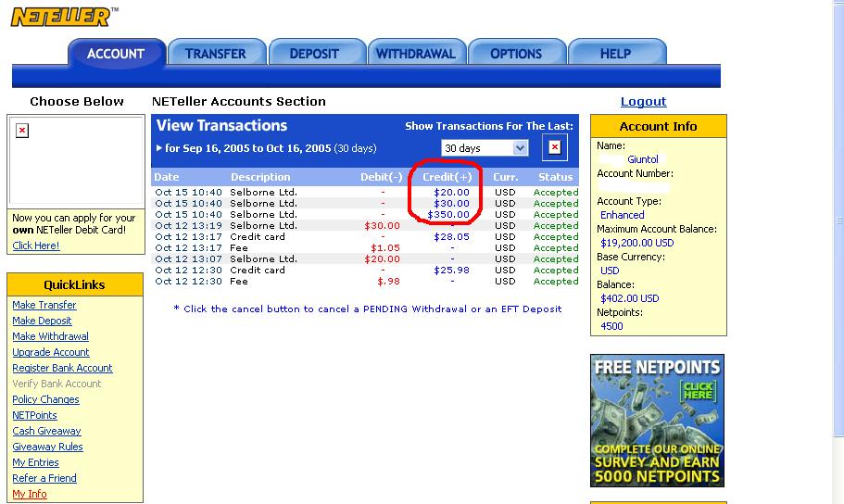Click the Oct 12 13:07 transaction date

point(188,259)
